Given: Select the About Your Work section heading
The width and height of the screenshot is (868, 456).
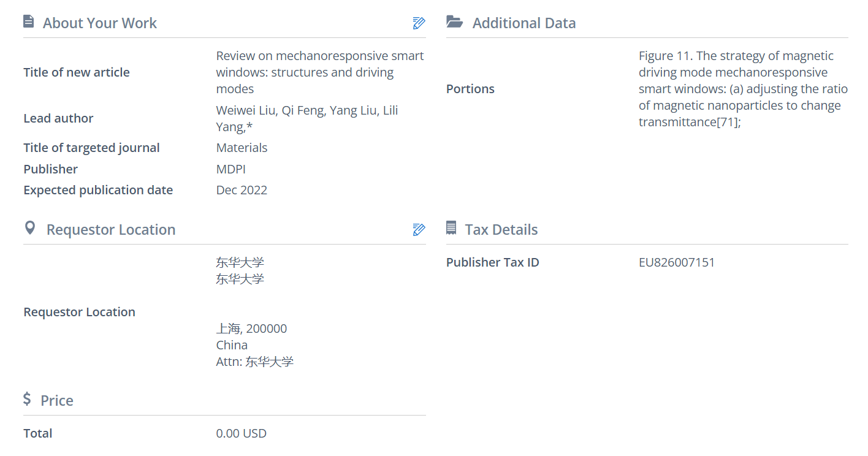Looking at the screenshot, I should coord(99,23).
